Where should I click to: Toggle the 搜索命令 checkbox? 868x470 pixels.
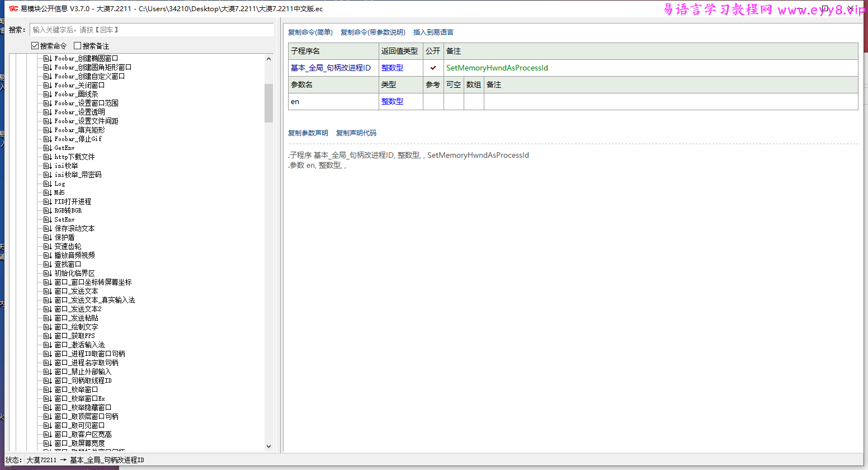point(35,46)
